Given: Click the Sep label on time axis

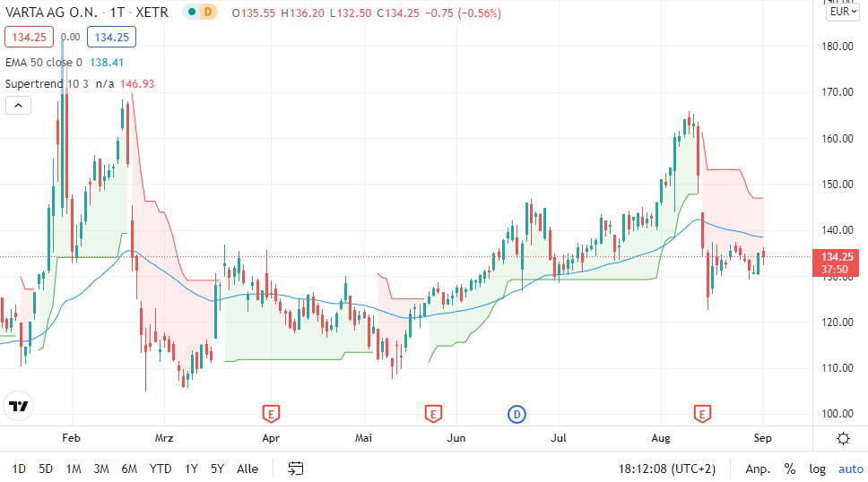Looking at the screenshot, I should (762, 438).
